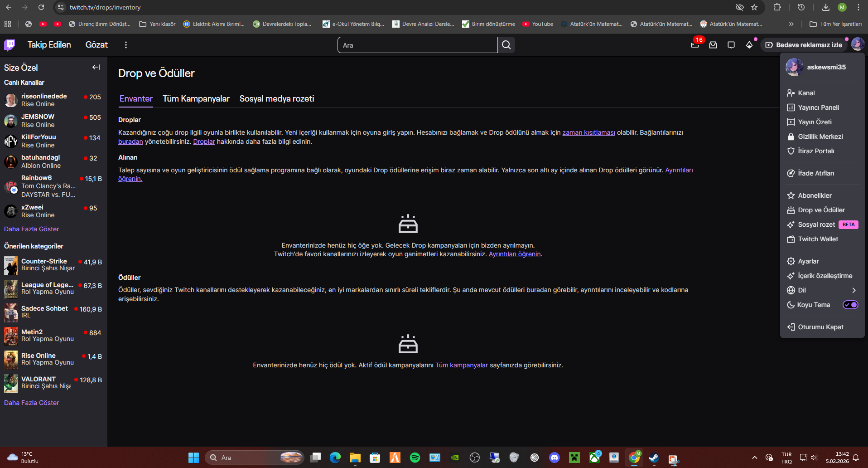The width and height of the screenshot is (868, 468).
Task: Switch to the Tüm Kampanyalar tab
Action: pos(196,99)
